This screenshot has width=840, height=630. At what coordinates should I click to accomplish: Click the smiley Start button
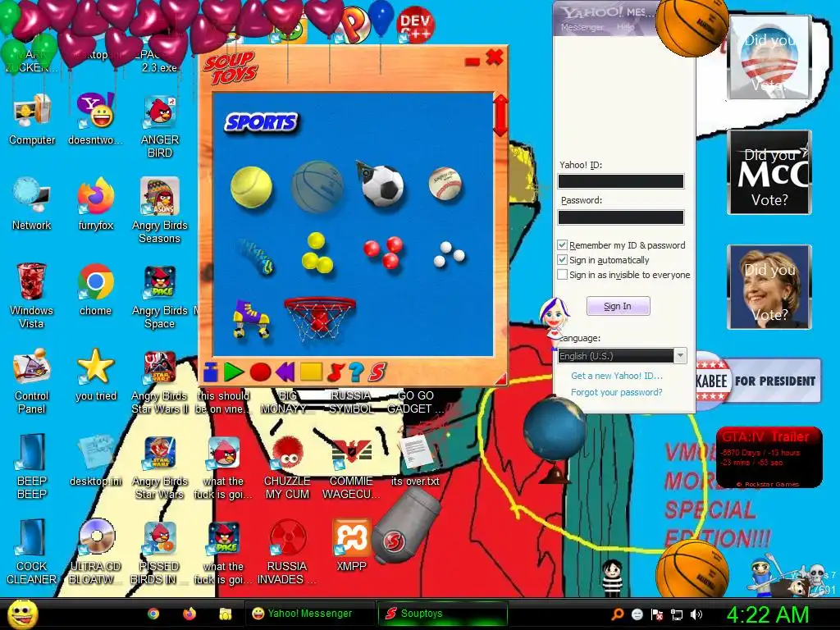tap(22, 614)
